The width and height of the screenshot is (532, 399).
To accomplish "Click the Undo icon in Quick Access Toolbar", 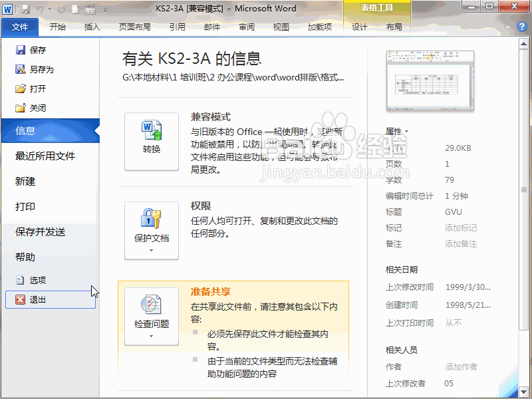I will pos(40,9).
